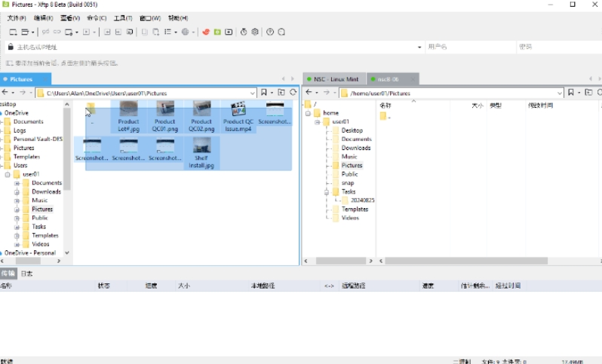Click the local pane back arrow
Screen dimensions: 602x364
pyautogui.click(x=5, y=93)
